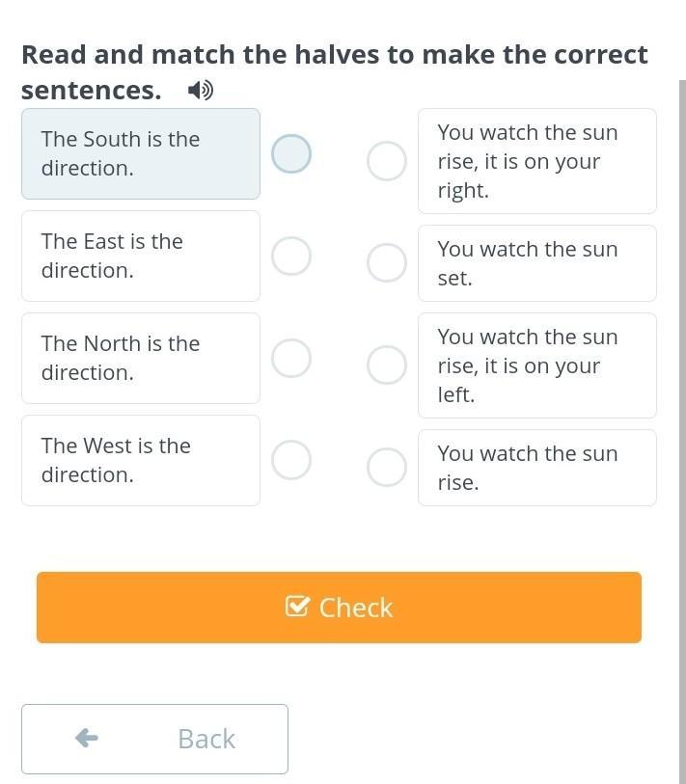The image size is (686, 784).
Task: Click the vertical scrollbar on right edge
Action: point(682,430)
